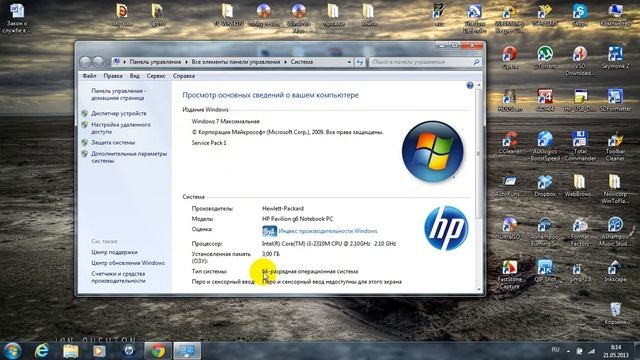The height and width of the screenshot is (360, 640).
Task: Click the Windows Start button
Action: (x=12, y=351)
